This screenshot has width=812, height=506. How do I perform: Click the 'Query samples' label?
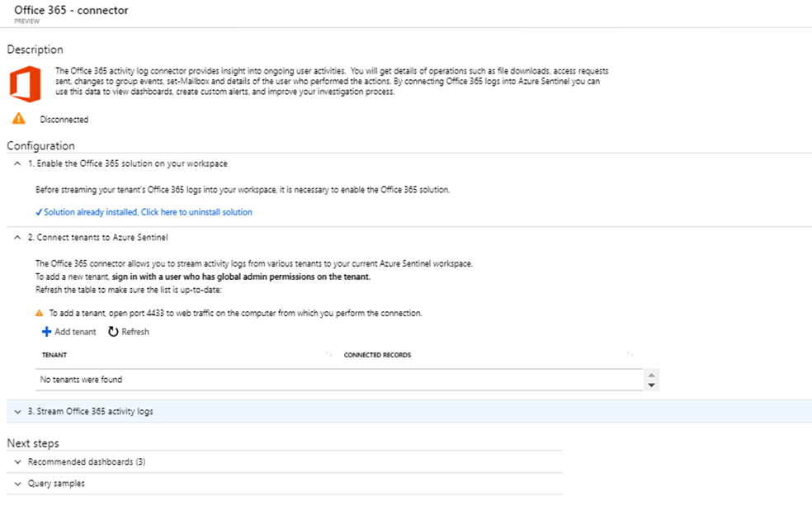(56, 484)
